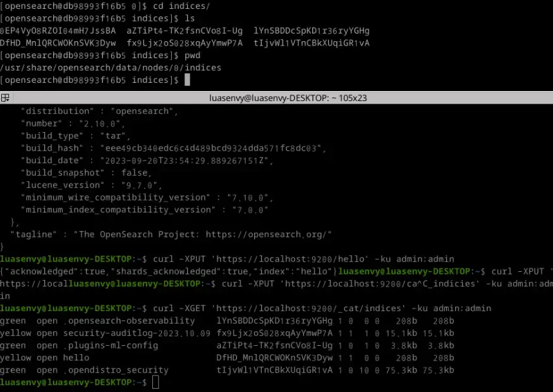Viewport: 553px width, 392px height.
Task: Click the /usr/share/opensearch/data/nodes/0/indices path output
Action: click(111, 68)
